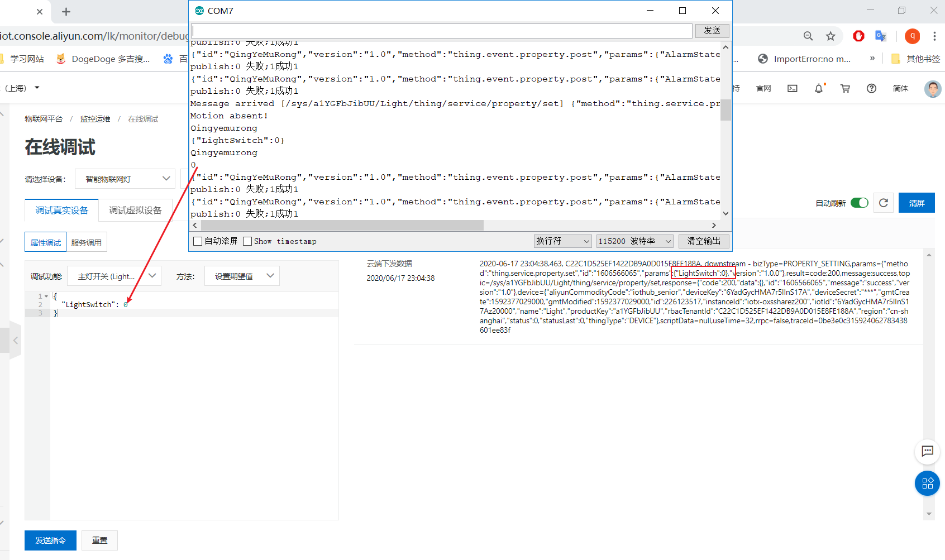Open the help question mark icon
This screenshot has width=945, height=560.
(871, 88)
